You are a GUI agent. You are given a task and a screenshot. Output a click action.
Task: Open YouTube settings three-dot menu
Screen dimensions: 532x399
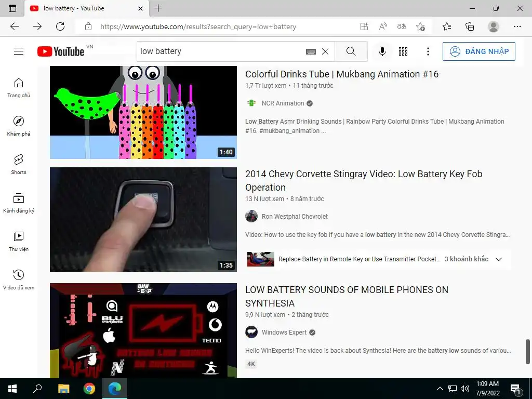coord(428,51)
